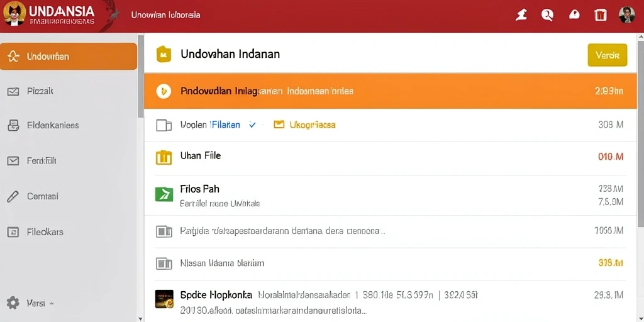Click the sidebar scrollbar thumb
The width and height of the screenshot is (644, 322).
(x=141, y=77)
